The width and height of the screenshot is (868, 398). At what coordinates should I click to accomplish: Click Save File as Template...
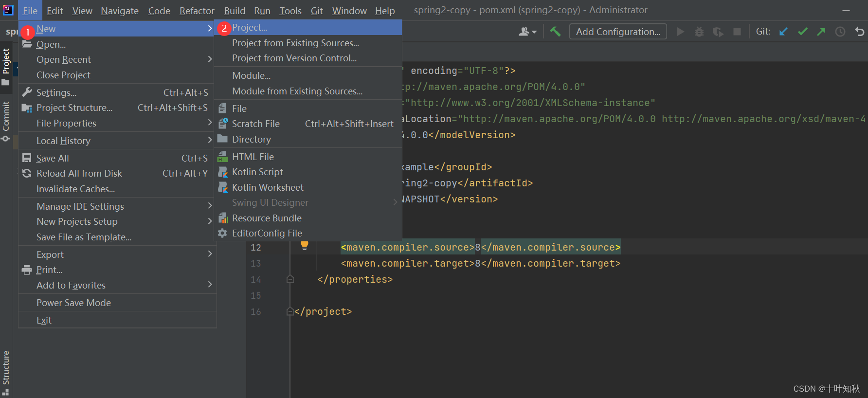[x=117, y=237]
